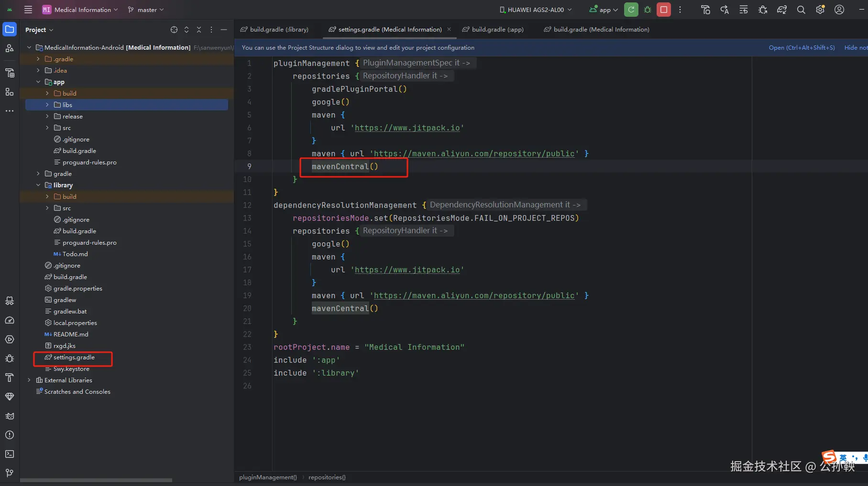Image resolution: width=868 pixels, height=486 pixels.
Task: Click repositories{} breadcrumb
Action: (x=327, y=477)
